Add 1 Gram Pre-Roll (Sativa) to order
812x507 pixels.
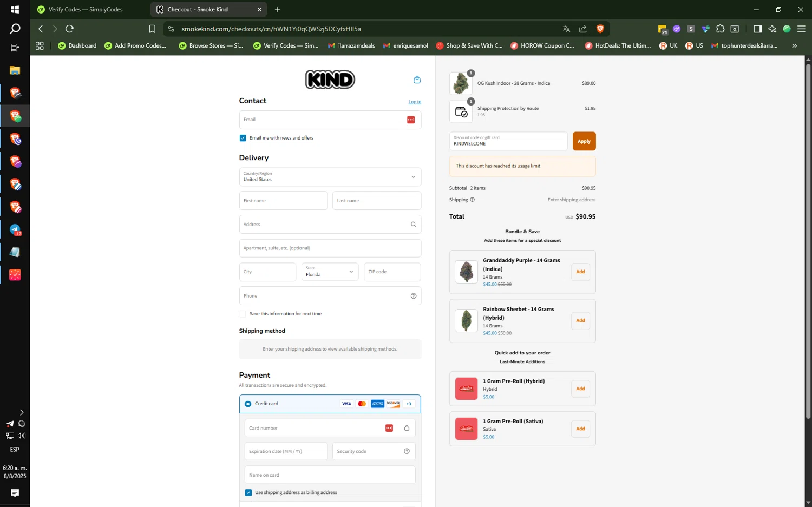click(x=580, y=429)
